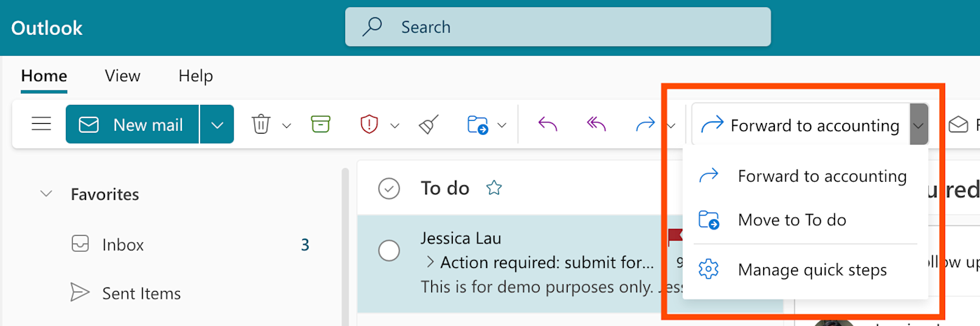
Task: Open Manage quick steps from the menu
Action: (805, 269)
